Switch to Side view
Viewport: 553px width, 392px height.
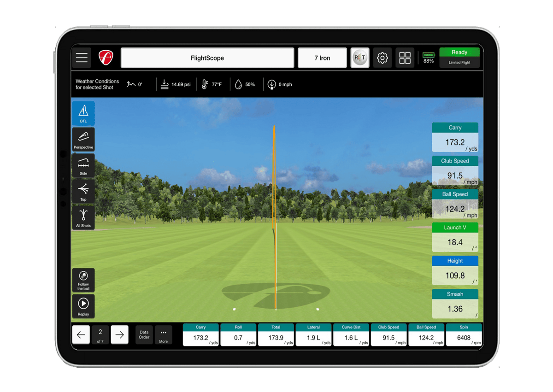pos(83,166)
